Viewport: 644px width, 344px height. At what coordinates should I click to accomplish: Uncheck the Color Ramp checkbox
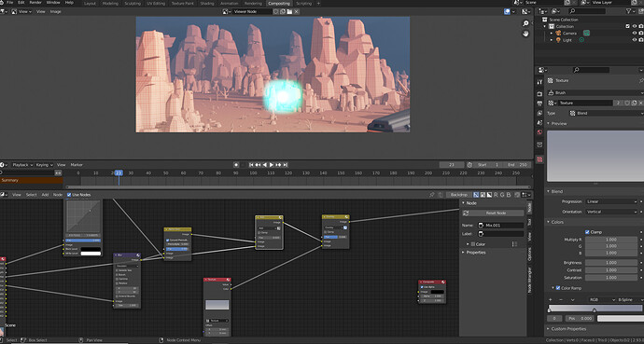point(558,288)
